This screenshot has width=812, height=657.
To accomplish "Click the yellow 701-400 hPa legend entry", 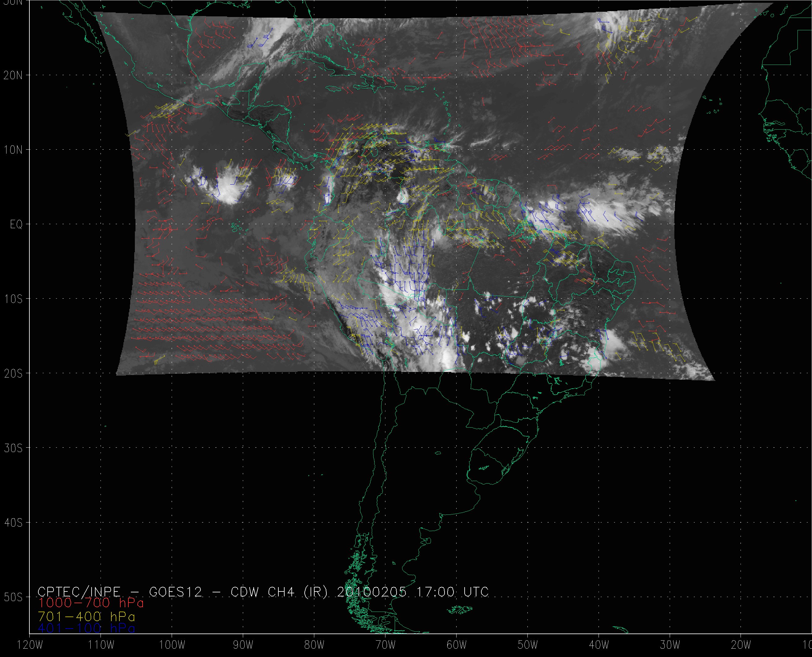I will (x=86, y=616).
